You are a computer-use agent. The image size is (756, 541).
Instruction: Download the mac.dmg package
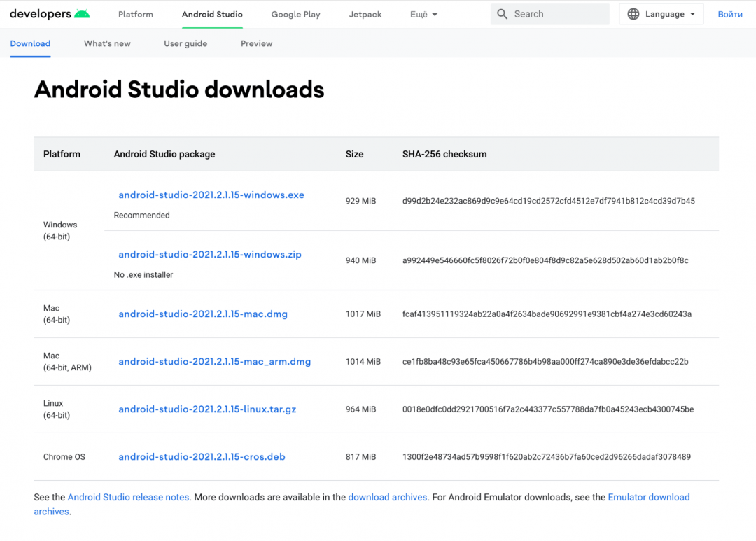click(203, 314)
